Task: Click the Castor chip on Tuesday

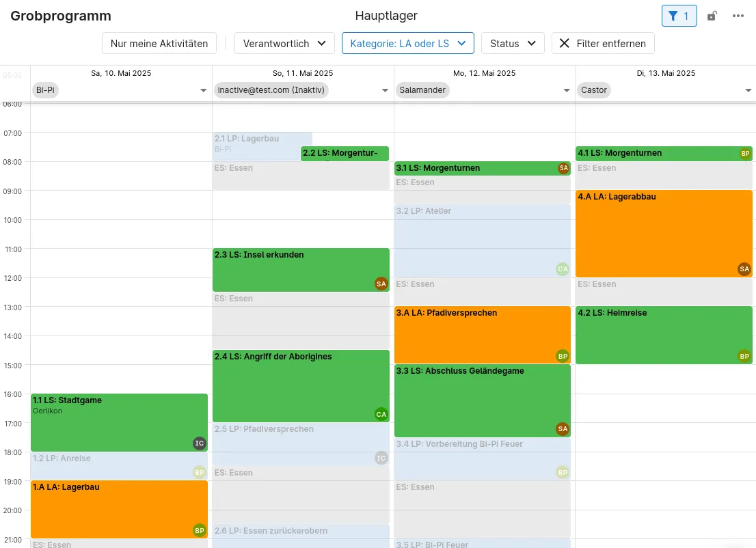Action: [x=593, y=90]
